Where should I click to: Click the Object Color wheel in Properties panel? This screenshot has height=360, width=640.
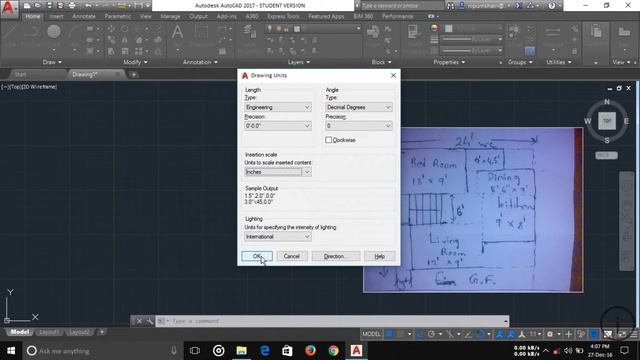pos(434,28)
